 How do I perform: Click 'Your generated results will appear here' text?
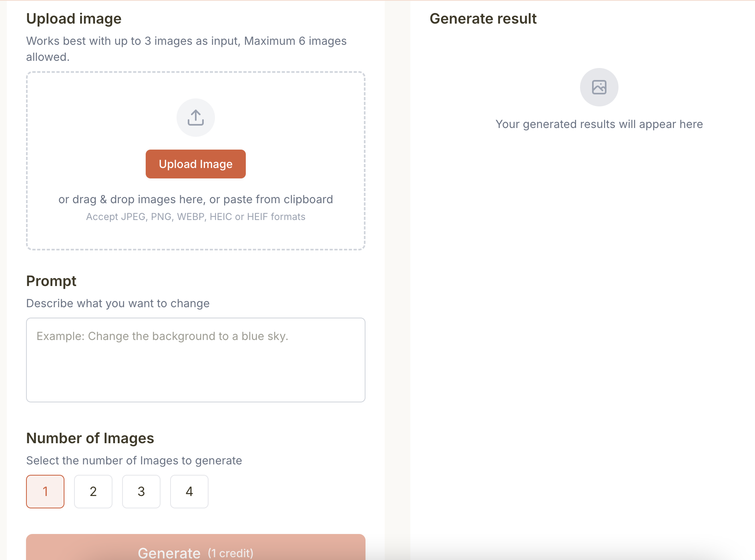[x=599, y=124]
